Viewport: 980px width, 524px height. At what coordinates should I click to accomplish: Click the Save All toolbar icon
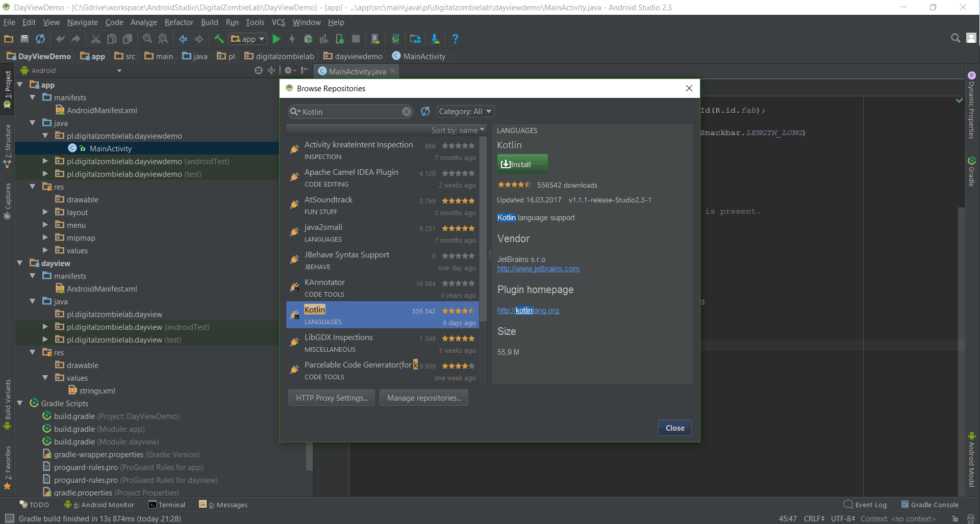(24, 39)
